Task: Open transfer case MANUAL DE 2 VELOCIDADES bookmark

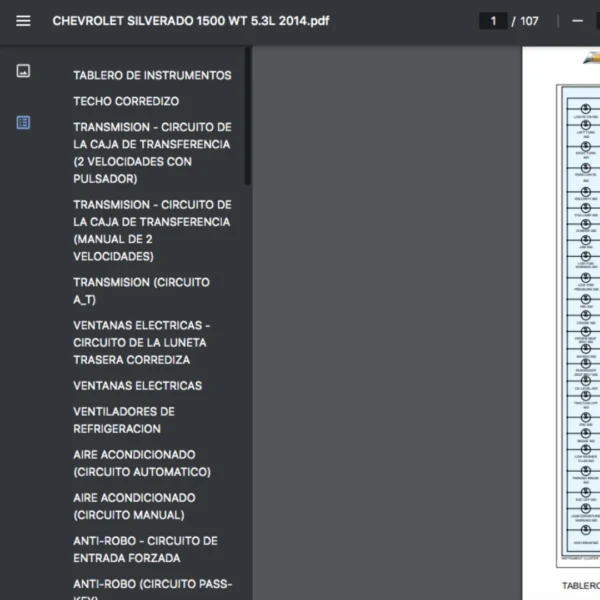Action: pos(152,230)
